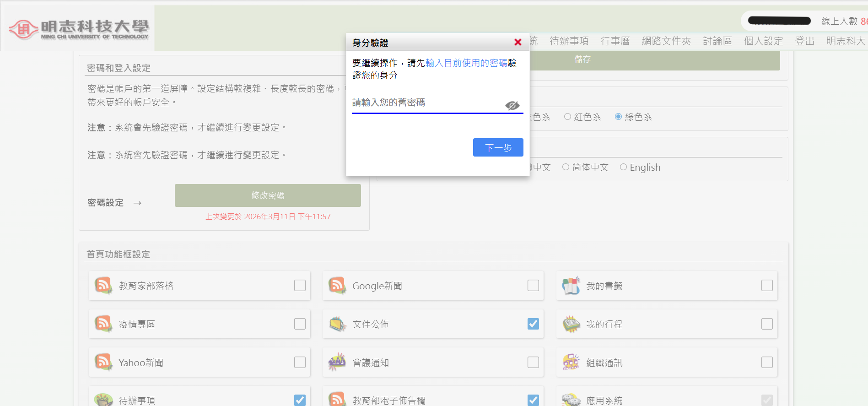This screenshot has width=868, height=406.
Task: Uncheck the 教育部電子佈告欄 checkbox
Action: (x=533, y=400)
